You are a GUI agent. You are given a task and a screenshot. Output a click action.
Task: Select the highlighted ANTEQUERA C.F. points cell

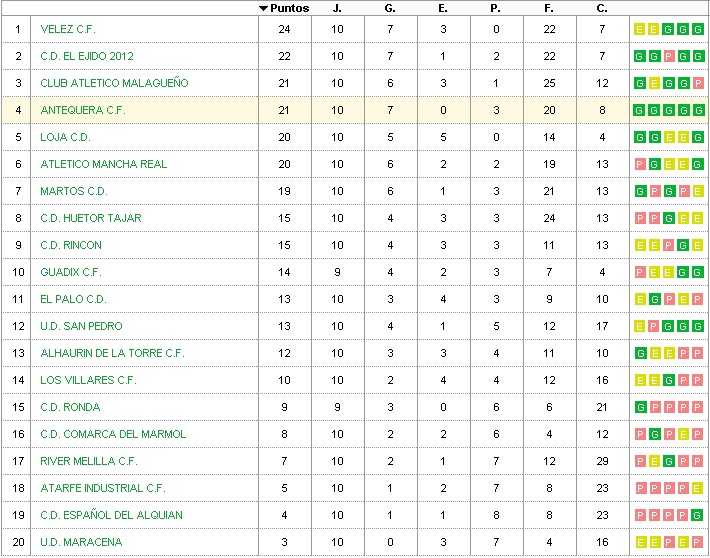pos(283,110)
